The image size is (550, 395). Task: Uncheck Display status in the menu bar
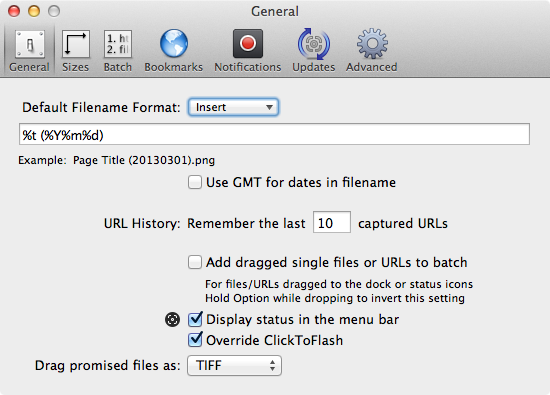[x=195, y=319]
